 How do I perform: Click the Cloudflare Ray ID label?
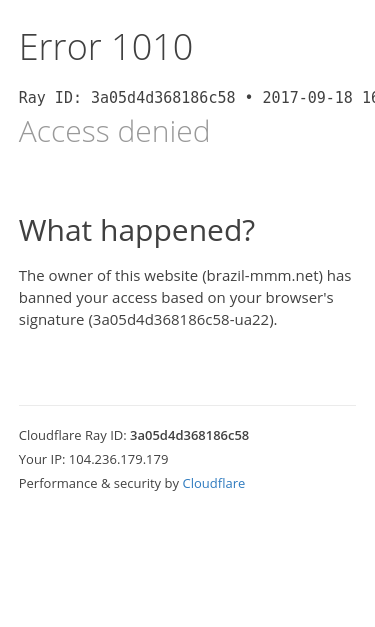[73, 435]
